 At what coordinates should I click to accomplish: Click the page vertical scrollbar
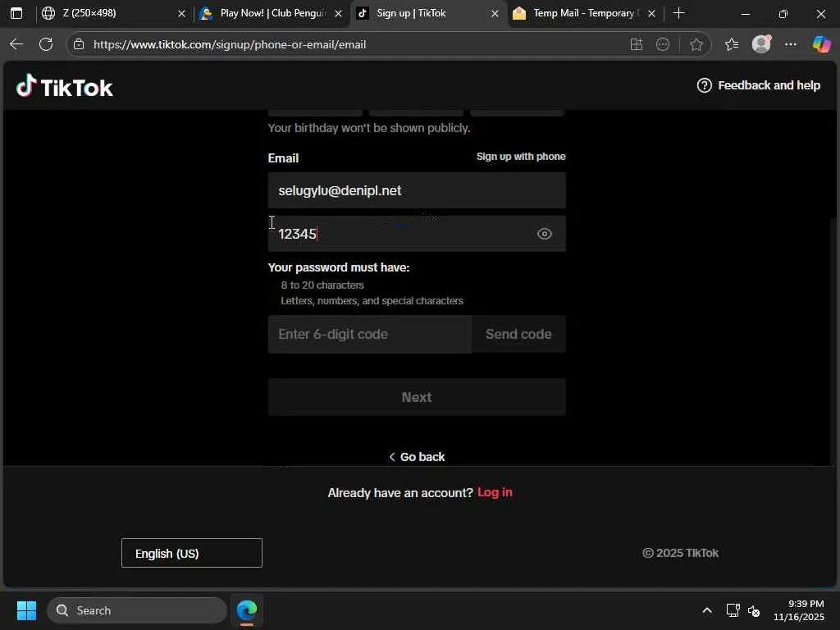tap(834, 343)
